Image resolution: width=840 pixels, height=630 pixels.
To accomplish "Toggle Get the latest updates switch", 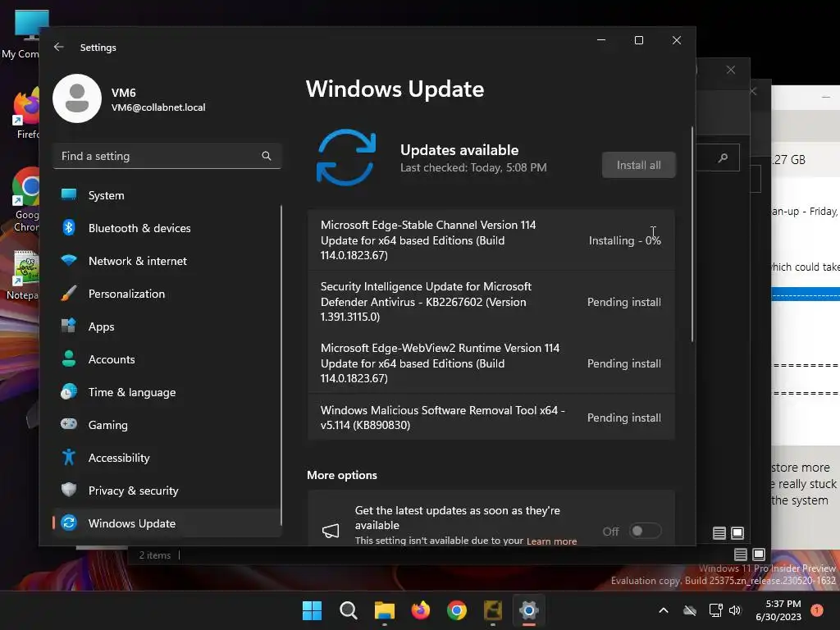I will 645,531.
